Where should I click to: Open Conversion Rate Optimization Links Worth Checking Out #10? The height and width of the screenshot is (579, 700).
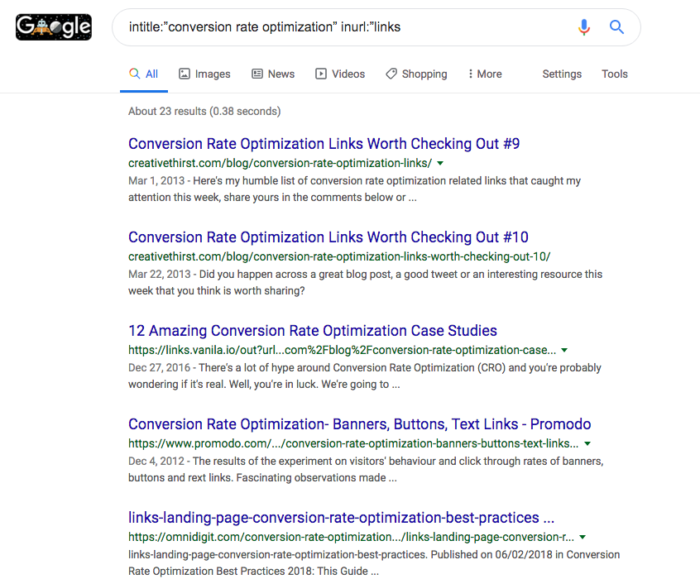pyautogui.click(x=328, y=237)
